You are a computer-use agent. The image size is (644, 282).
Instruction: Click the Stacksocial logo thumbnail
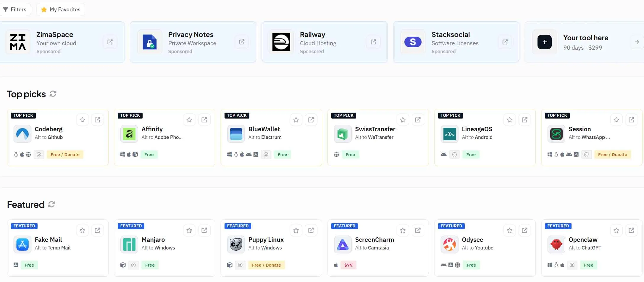(x=413, y=42)
